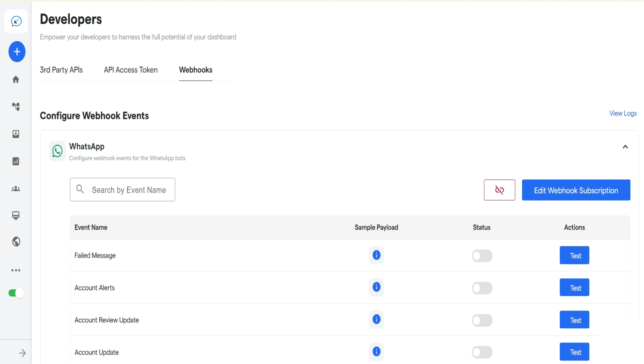Open the Home dashboard from the sidebar
Viewport: 644px width, 364px height.
coord(16,79)
